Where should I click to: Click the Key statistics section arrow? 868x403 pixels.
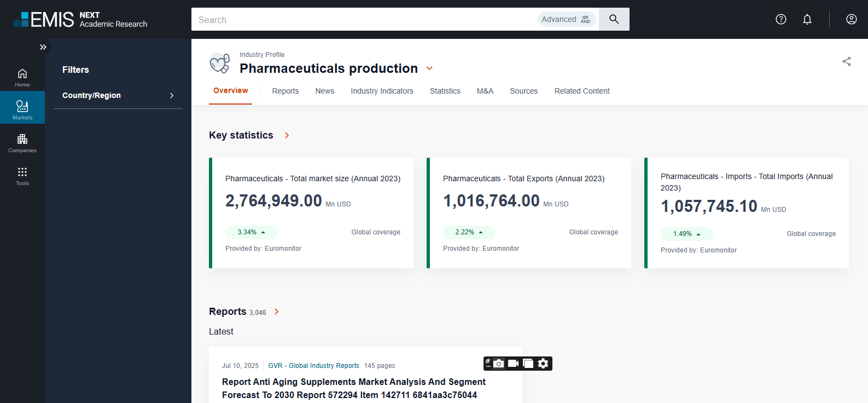click(x=287, y=135)
